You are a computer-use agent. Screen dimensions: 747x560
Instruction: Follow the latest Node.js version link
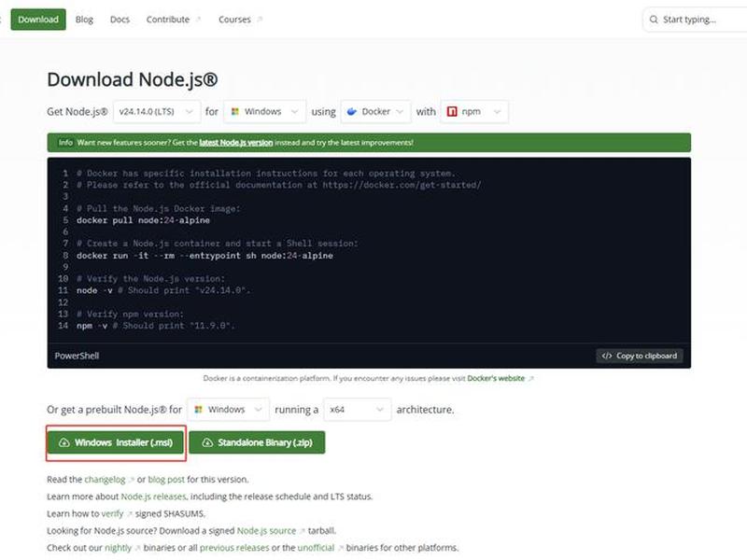coord(236,143)
